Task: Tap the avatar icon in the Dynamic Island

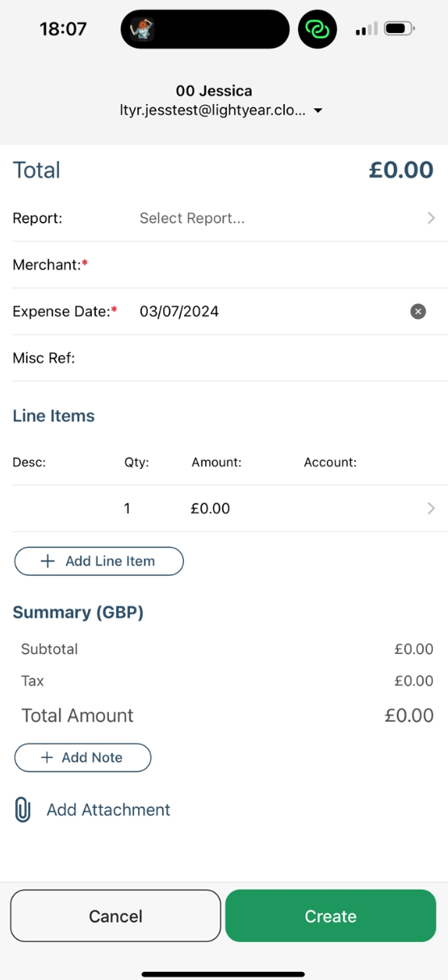Action: pyautogui.click(x=142, y=30)
